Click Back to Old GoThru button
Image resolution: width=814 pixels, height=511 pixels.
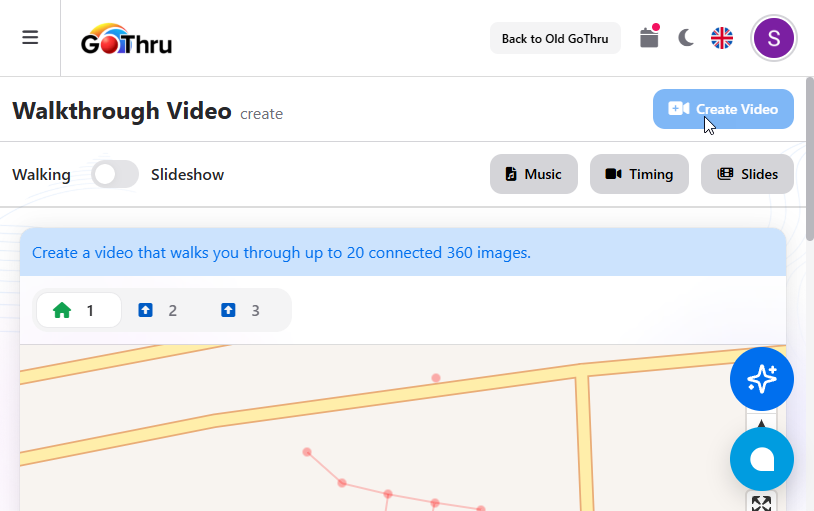(555, 38)
